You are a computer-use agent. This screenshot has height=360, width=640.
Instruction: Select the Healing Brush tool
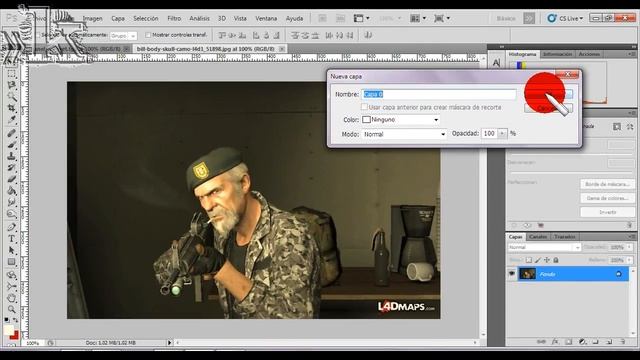tap(11, 133)
